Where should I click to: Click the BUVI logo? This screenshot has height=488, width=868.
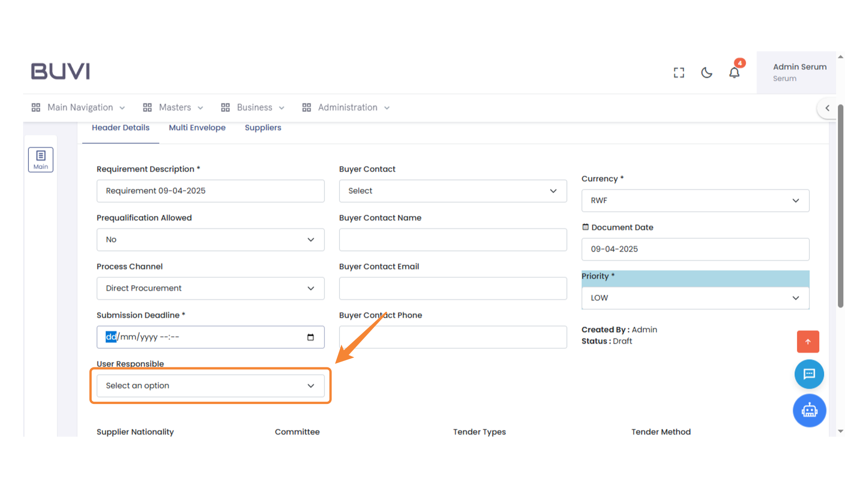[x=60, y=71]
